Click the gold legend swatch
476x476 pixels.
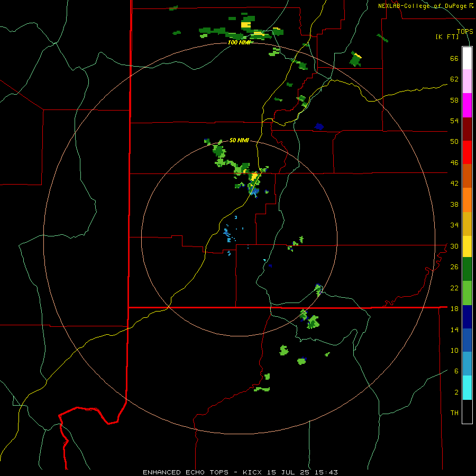[x=467, y=224]
